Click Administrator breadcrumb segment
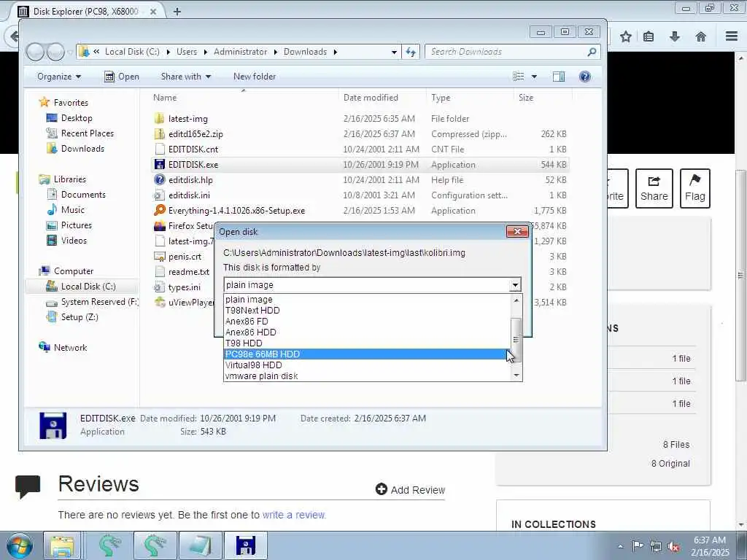The width and height of the screenshot is (747, 560). point(240,52)
